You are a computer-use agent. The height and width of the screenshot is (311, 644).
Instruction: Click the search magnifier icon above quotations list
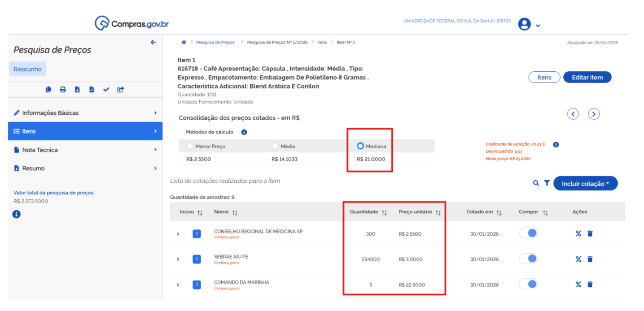(536, 183)
